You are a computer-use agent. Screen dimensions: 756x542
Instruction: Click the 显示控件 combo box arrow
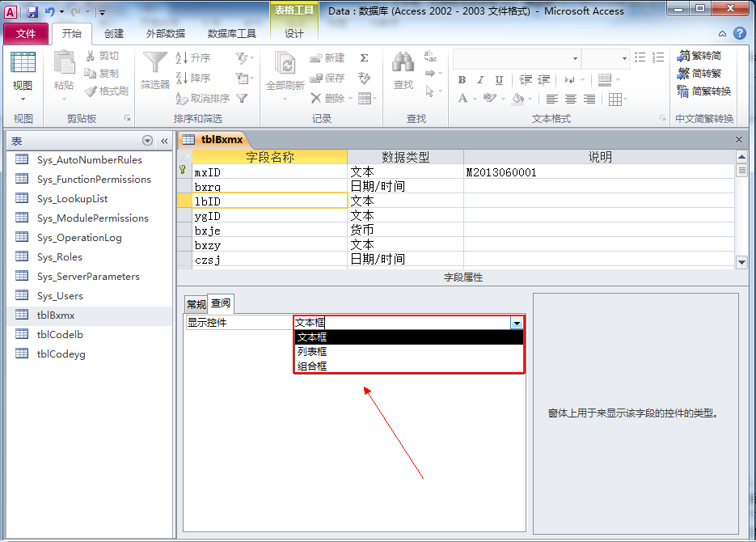[517, 323]
